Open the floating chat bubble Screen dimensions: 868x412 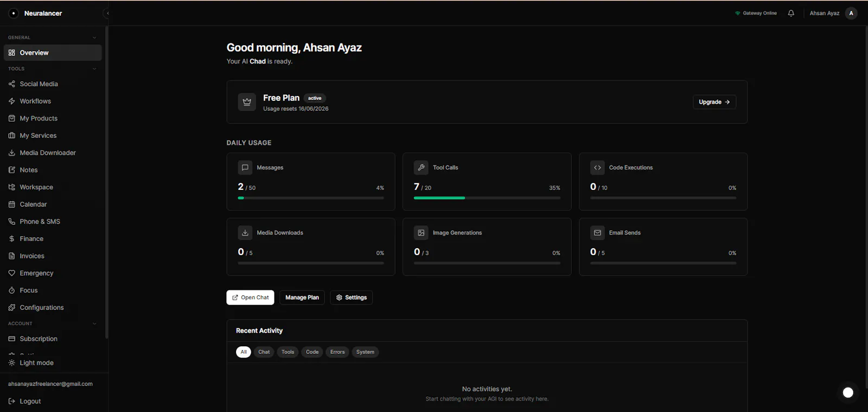tap(848, 392)
